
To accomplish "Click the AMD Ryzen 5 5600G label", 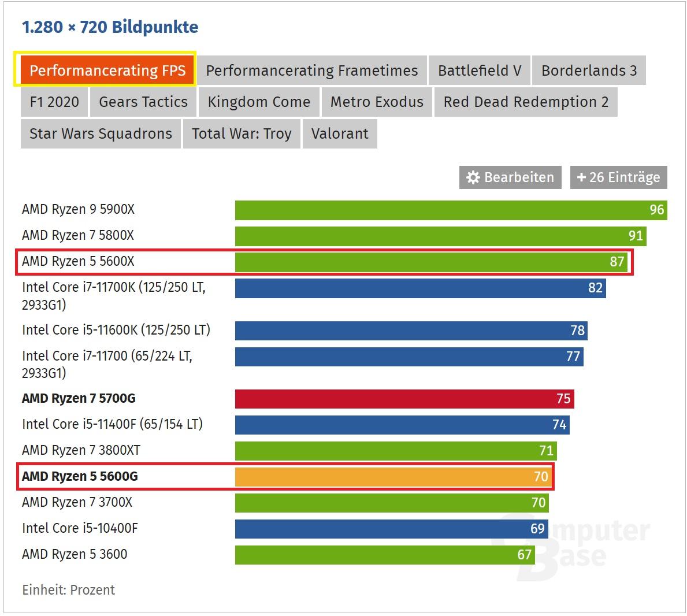I will point(80,477).
